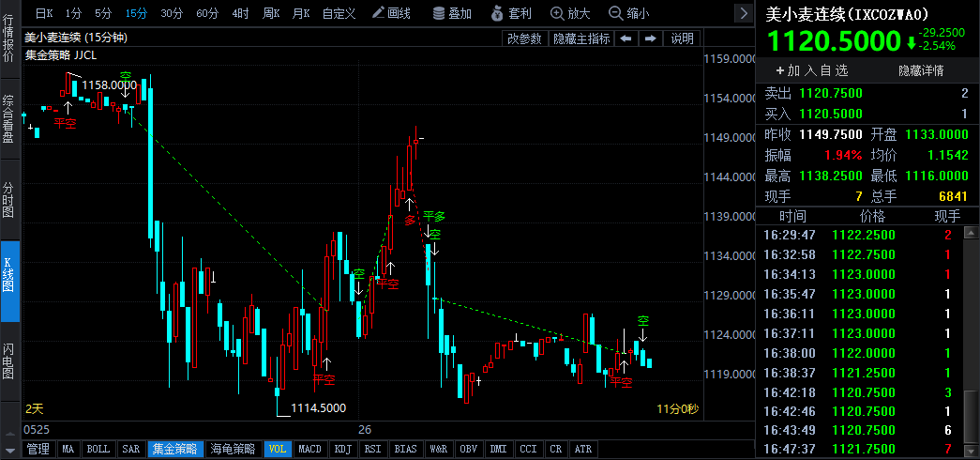The image size is (980, 460).
Task: Open the 分时图 sidebar tab
Action: click(9, 200)
